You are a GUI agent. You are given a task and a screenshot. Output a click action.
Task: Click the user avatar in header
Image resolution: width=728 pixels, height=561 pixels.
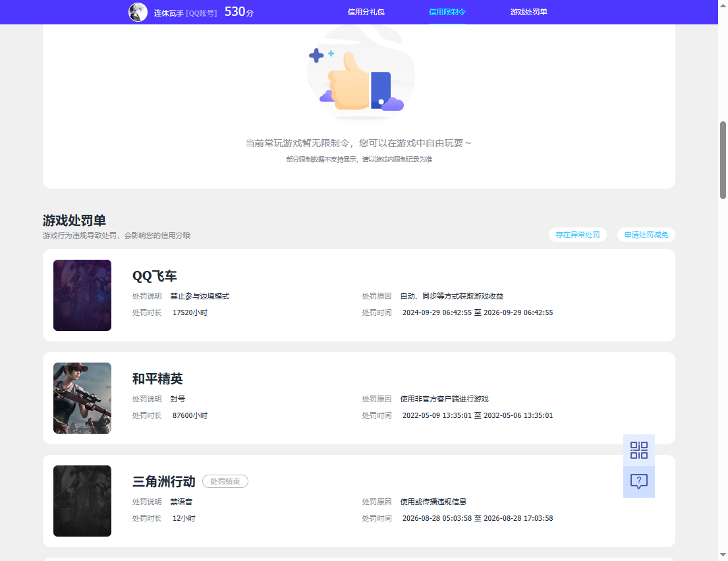click(x=138, y=12)
